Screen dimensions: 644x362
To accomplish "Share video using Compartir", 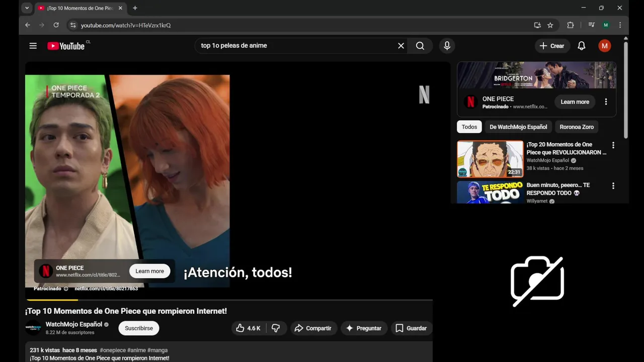I will 313,328.
